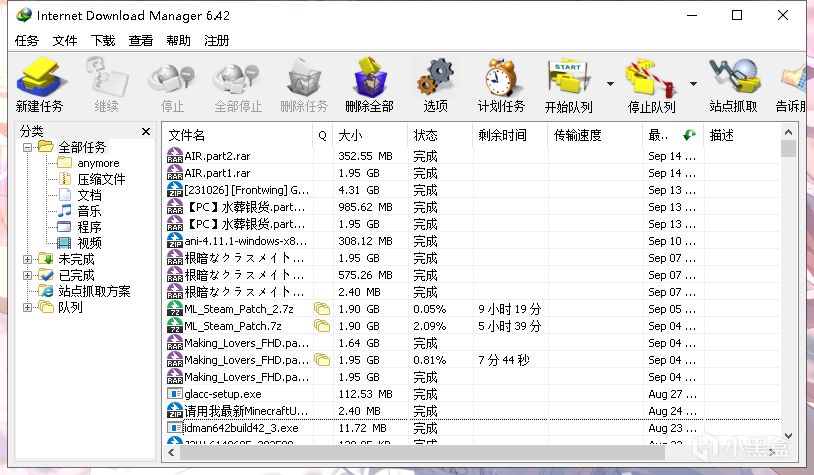Click the 停止 stop icon

click(171, 78)
